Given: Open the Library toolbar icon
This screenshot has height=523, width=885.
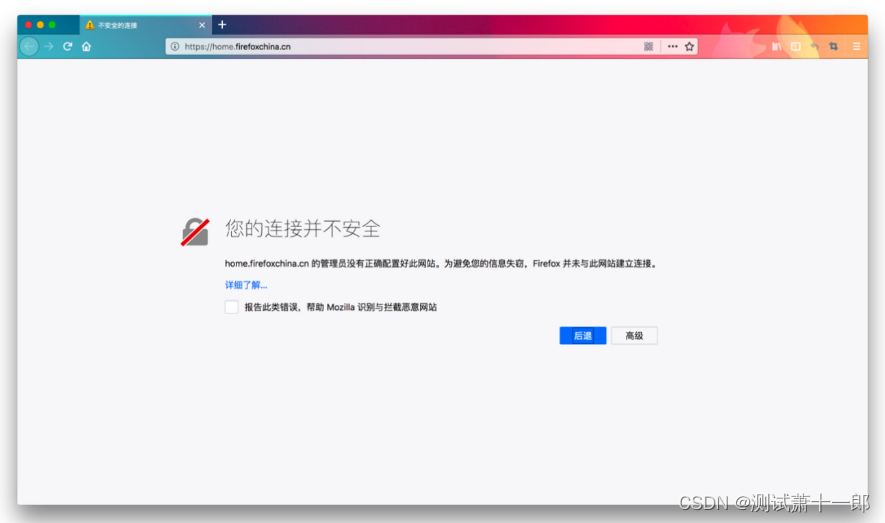Looking at the screenshot, I should tap(777, 46).
